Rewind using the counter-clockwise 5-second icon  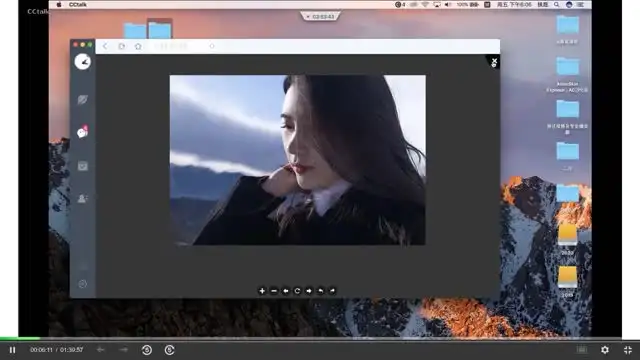[x=147, y=350]
